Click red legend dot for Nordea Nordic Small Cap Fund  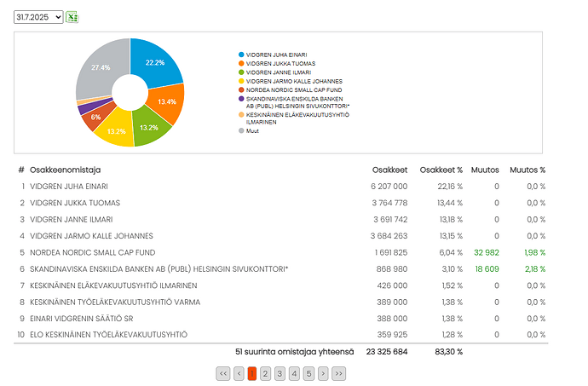[x=241, y=90]
